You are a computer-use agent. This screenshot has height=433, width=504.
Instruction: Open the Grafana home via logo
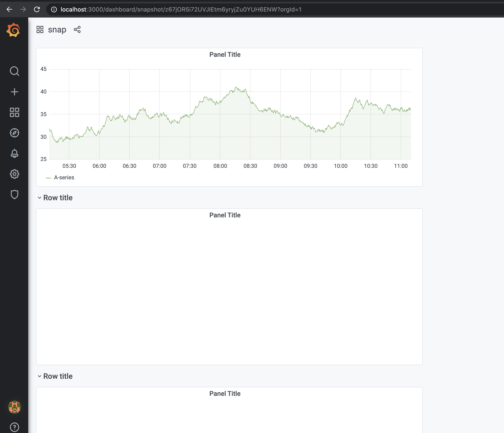click(14, 30)
